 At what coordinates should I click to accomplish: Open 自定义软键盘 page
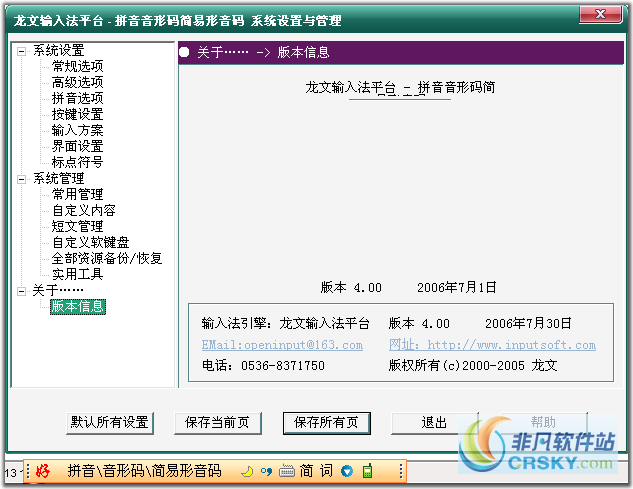[x=90, y=242]
